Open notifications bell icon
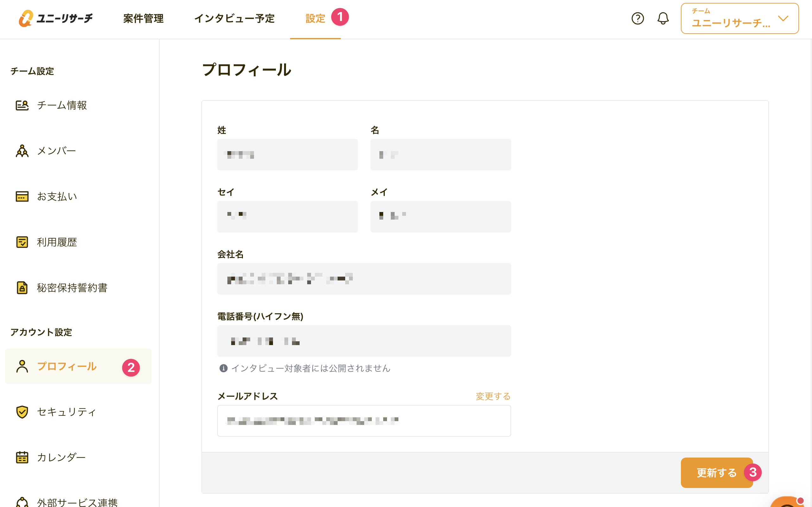812x507 pixels. coord(663,18)
